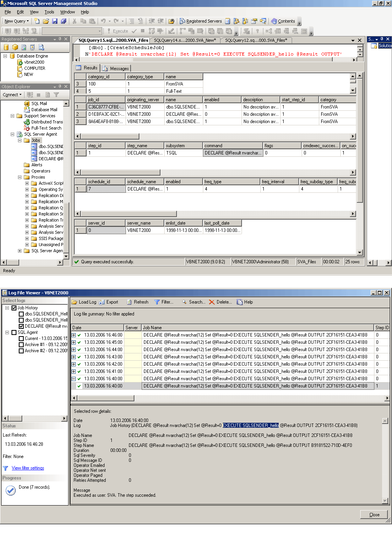Click the log grid horizontal scrollbar thumb
The image size is (392, 550).
105,398
